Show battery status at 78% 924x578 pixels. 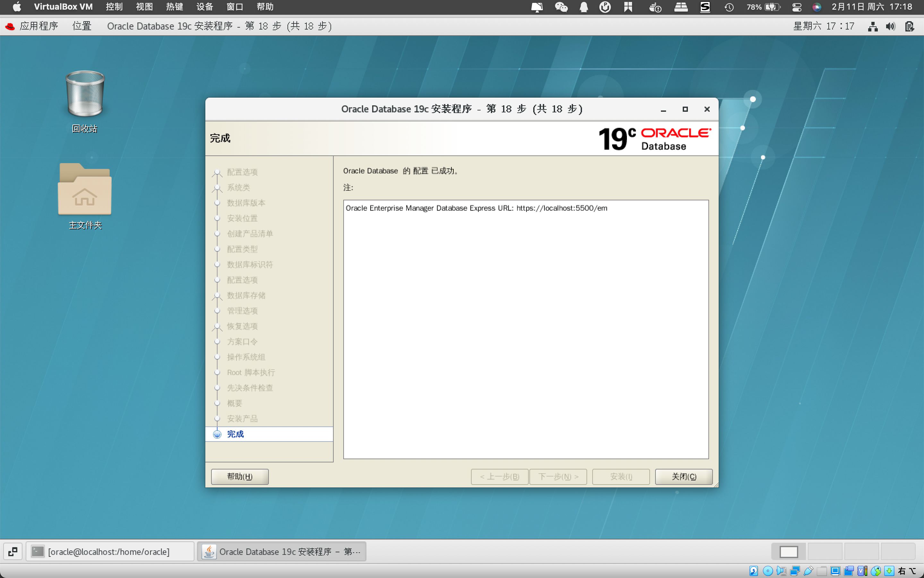click(763, 7)
